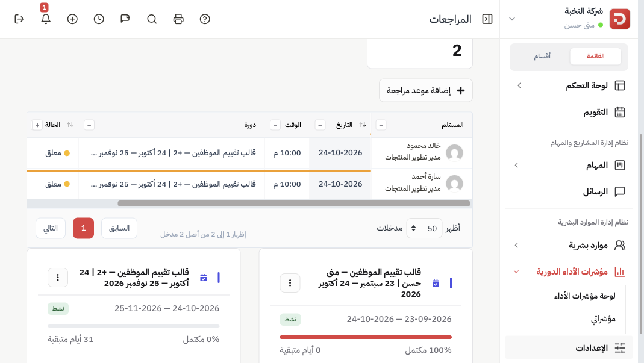Open the clock time tracker icon
The height and width of the screenshot is (363, 644).
pyautogui.click(x=99, y=19)
